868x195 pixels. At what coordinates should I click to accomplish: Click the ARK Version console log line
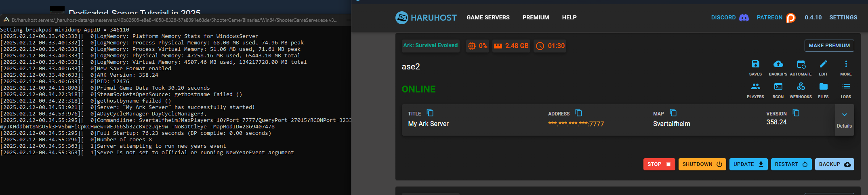(79, 75)
